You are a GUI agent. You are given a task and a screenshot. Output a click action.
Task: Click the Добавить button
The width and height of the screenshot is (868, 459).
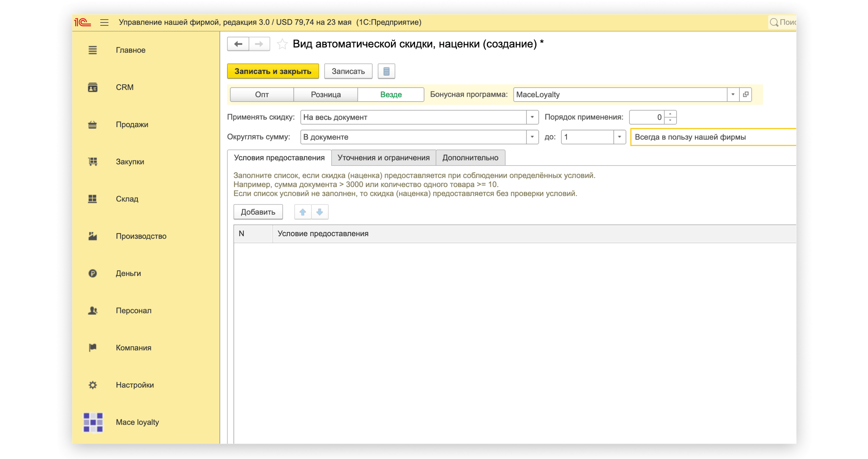coord(258,212)
